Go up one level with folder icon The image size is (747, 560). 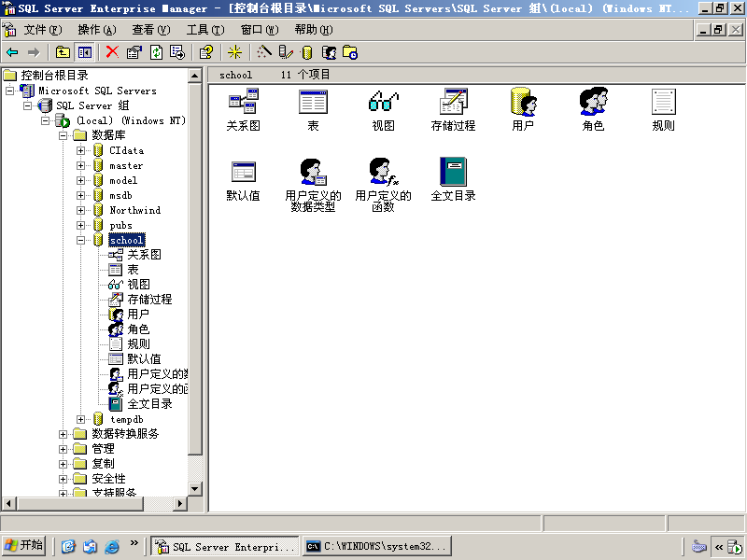(x=63, y=52)
